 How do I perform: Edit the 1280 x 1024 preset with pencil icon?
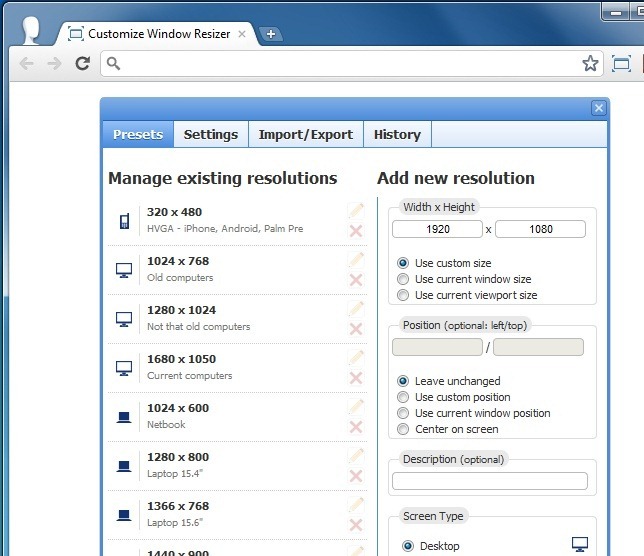[x=356, y=309]
